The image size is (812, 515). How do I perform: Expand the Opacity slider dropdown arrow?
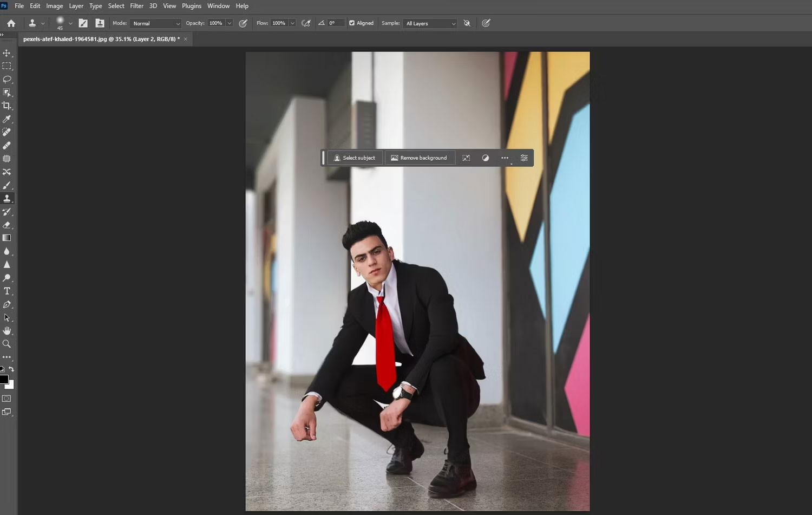230,23
